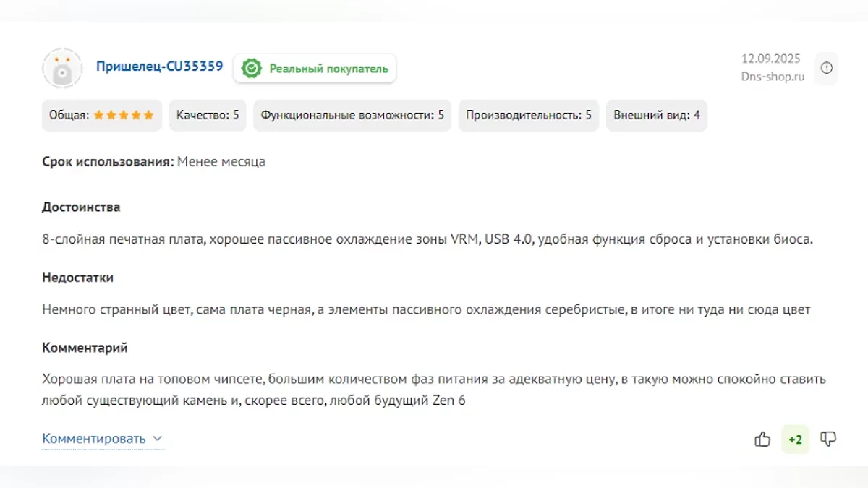The image size is (868, 488).
Task: Dislike the review with thumbs down
Action: [x=828, y=440]
